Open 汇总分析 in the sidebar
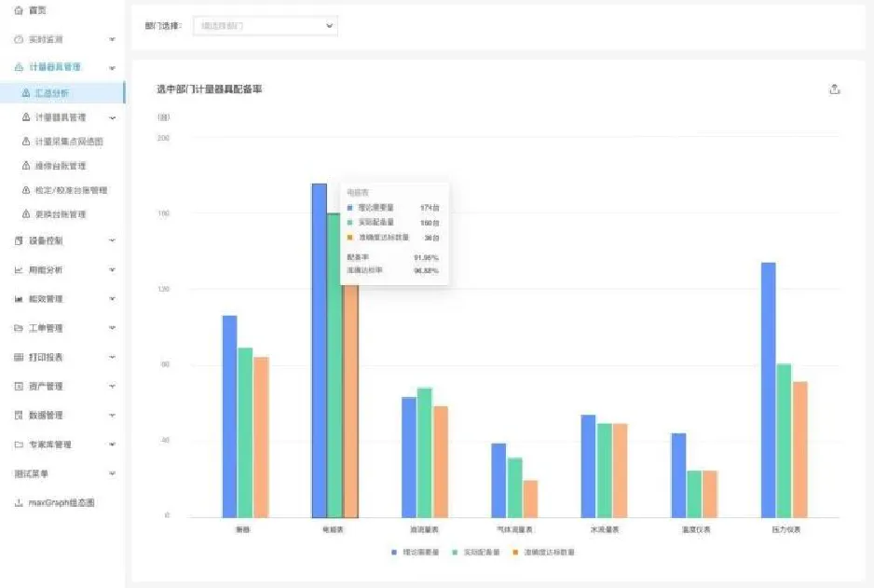Screen dimensions: 874x588 click(x=51, y=93)
